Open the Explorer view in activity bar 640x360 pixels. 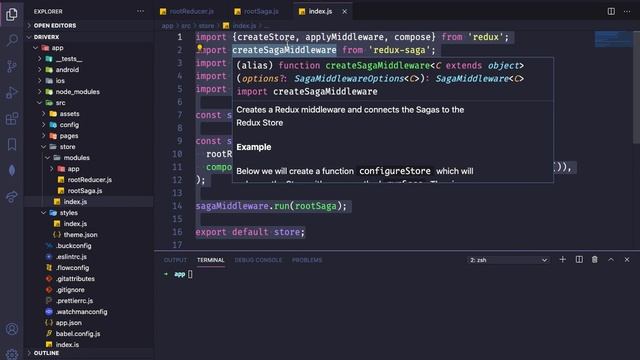pos(12,14)
